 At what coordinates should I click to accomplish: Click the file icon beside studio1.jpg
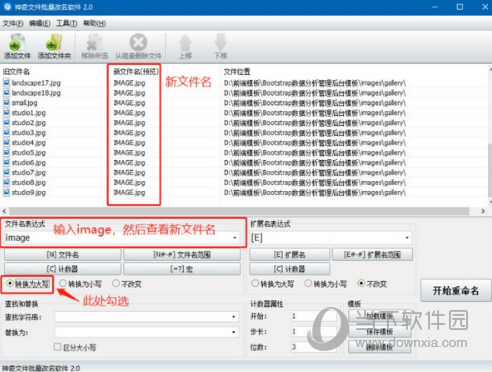point(6,112)
